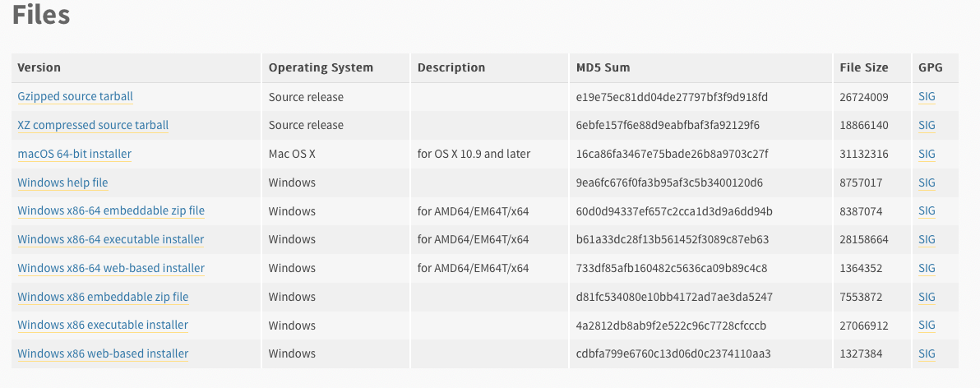Click SIG link for XZ compressed tarball
Image resolution: width=980 pixels, height=388 pixels.
click(x=927, y=126)
